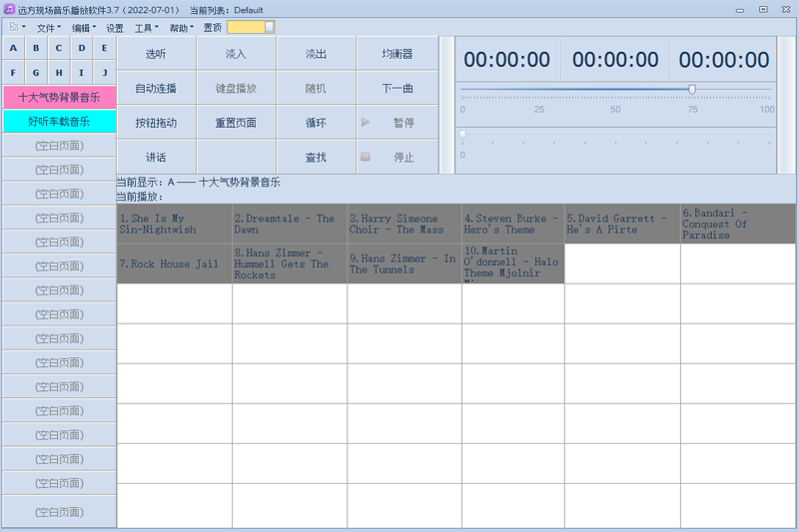Switch to the 好听车载音乐 page tab
Screen dimensions: 799x532
(58, 122)
